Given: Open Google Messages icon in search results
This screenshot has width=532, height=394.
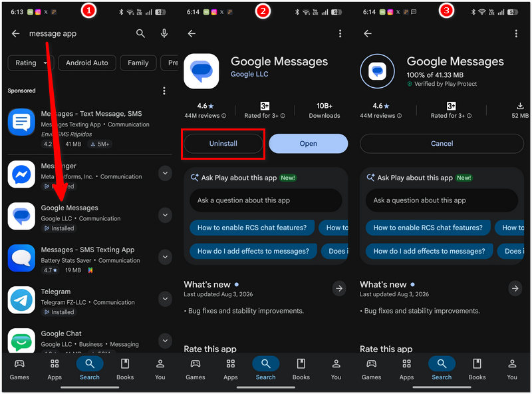Looking at the screenshot, I should [x=21, y=216].
